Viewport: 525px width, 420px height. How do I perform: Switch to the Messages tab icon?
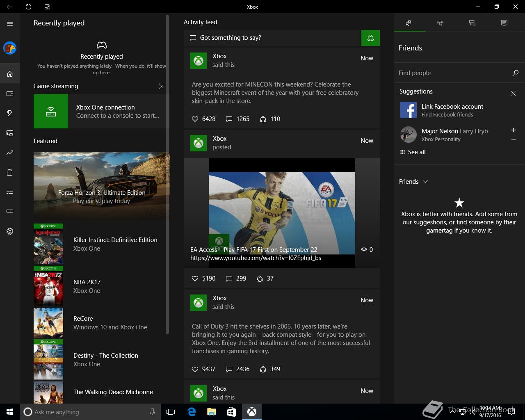pos(472,23)
